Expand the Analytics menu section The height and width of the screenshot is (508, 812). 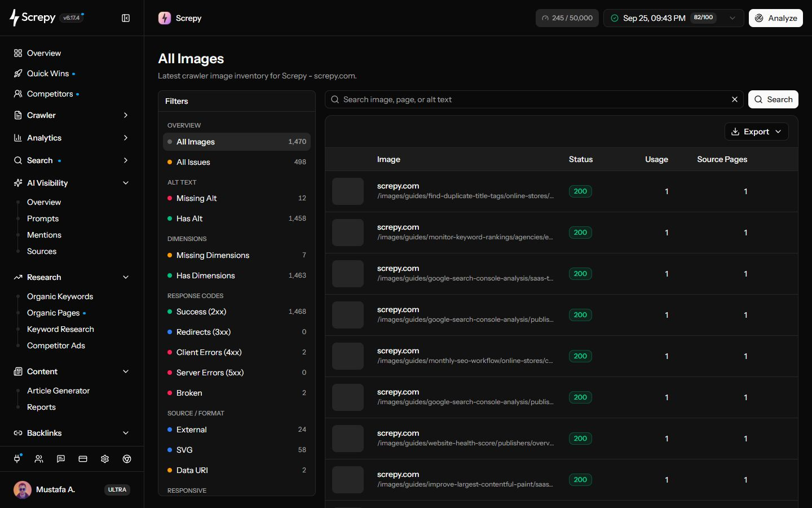[72, 138]
